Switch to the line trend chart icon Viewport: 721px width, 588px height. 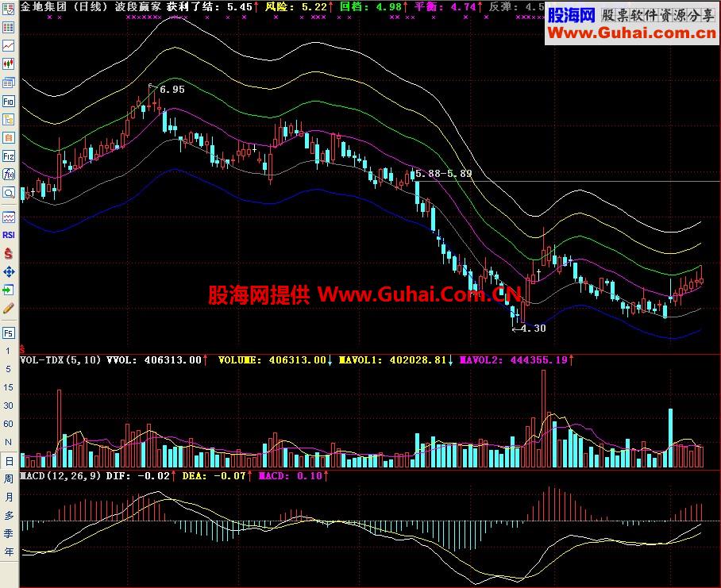pos(8,45)
